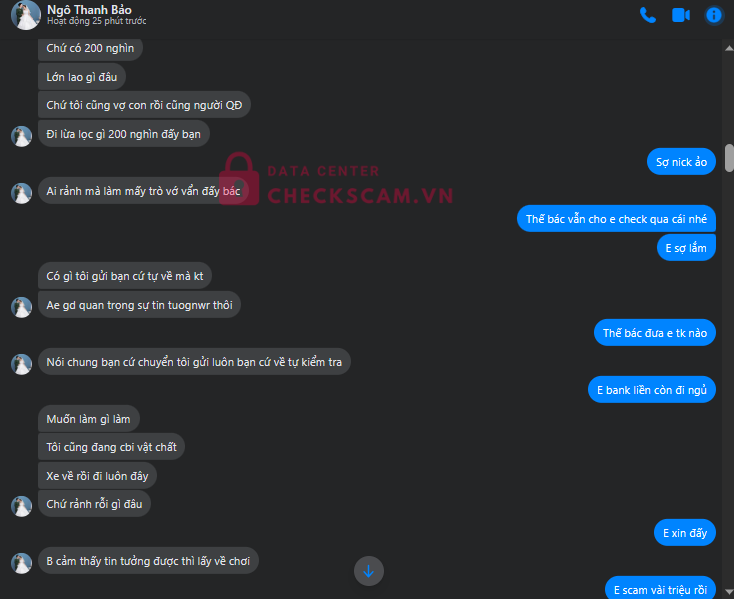
Task: Start a video call with camera icon
Action: click(681, 15)
